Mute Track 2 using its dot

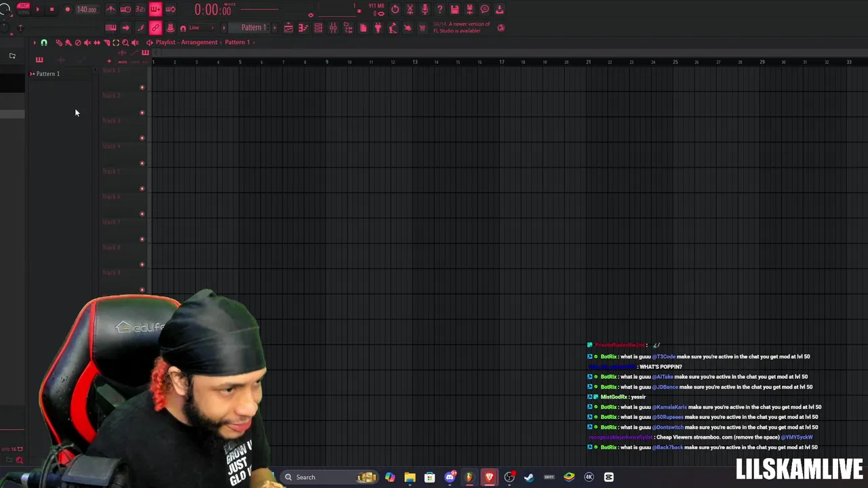(x=142, y=113)
